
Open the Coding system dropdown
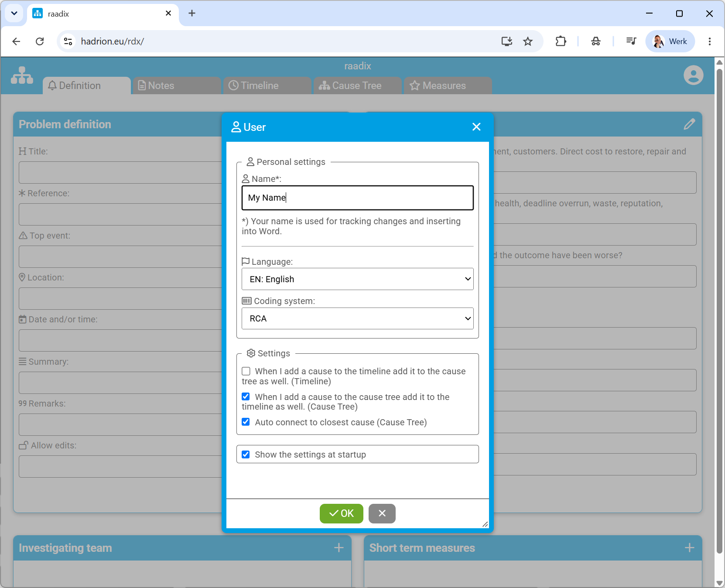pos(358,318)
